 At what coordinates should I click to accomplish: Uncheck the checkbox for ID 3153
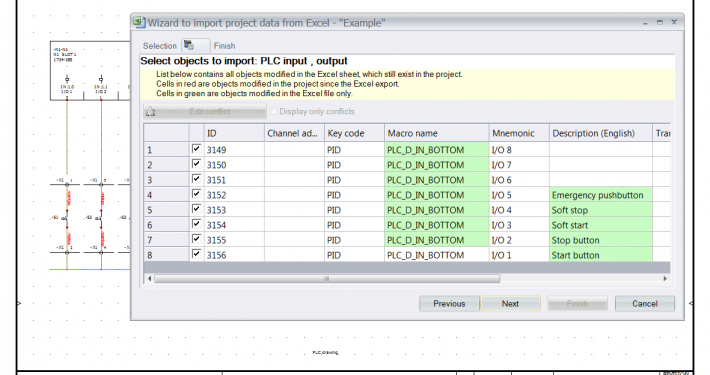coord(196,208)
